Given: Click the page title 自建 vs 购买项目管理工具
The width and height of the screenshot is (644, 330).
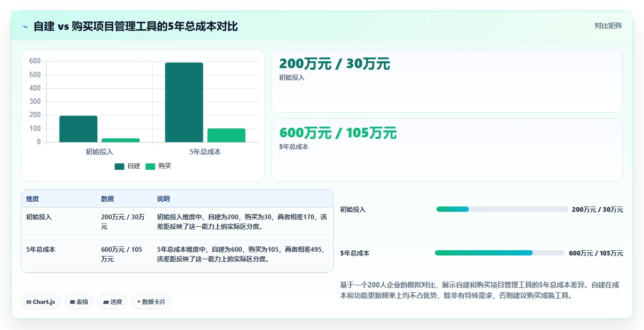Looking at the screenshot, I should tap(135, 26).
